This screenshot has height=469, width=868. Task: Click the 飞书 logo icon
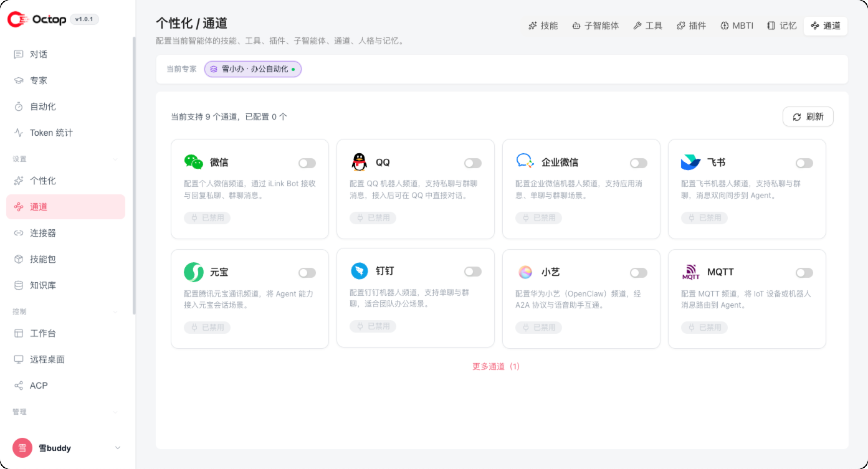[x=691, y=162]
